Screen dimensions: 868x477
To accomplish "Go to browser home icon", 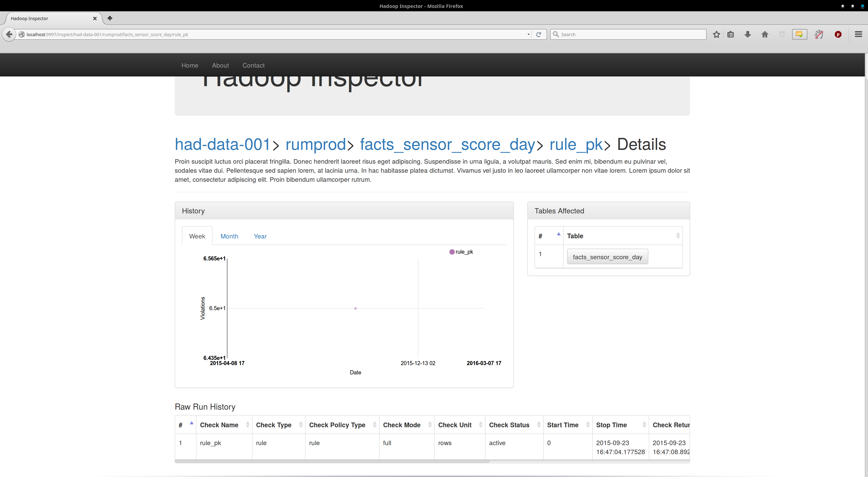I will (x=764, y=34).
